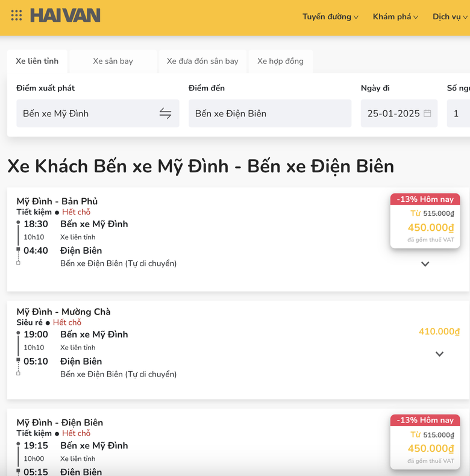Screen dimensions: 470x476
Task: Open the Dịch vụ dropdown
Action: 450,17
